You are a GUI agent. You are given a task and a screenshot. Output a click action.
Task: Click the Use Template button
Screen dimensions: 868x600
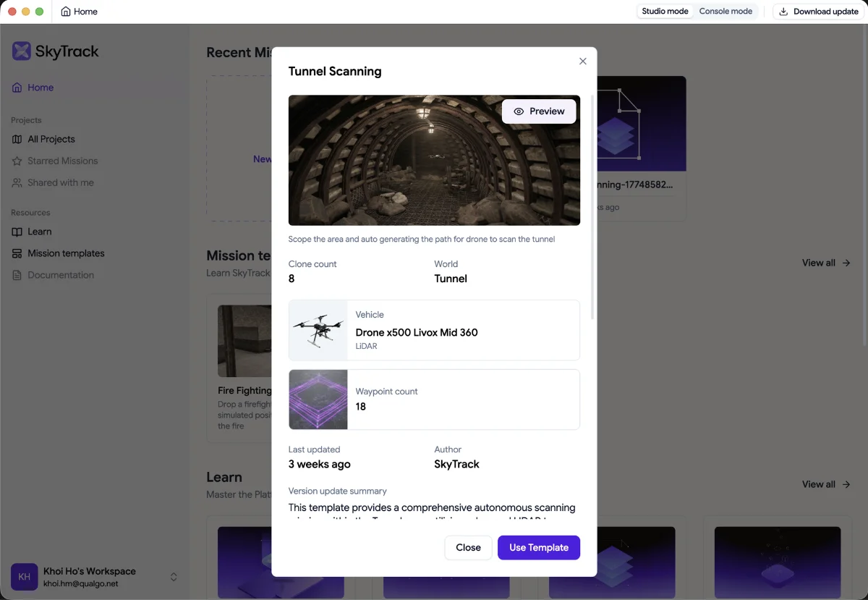[539, 548]
